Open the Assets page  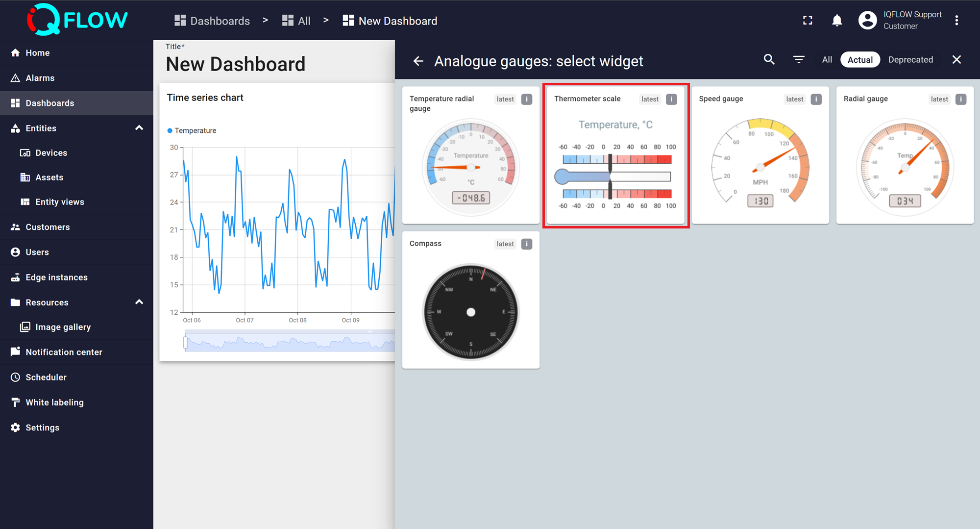(49, 177)
